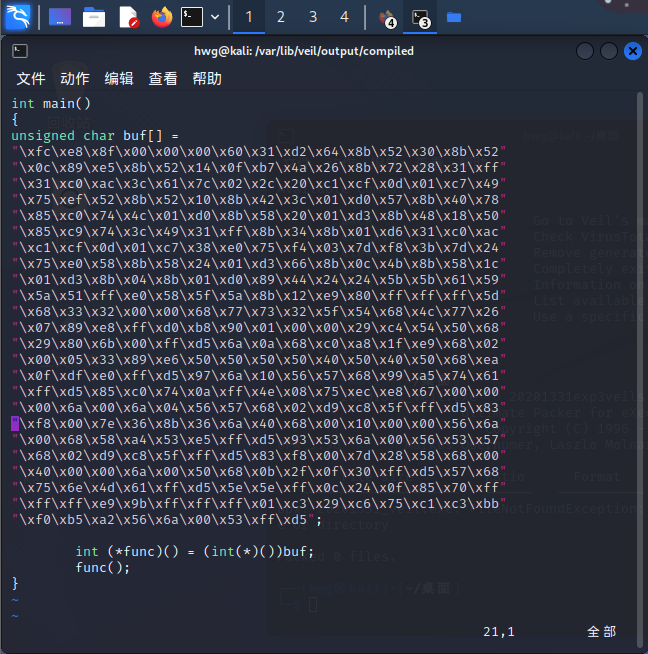Click the show desktop panel icon
648x654 pixels.
point(60,17)
